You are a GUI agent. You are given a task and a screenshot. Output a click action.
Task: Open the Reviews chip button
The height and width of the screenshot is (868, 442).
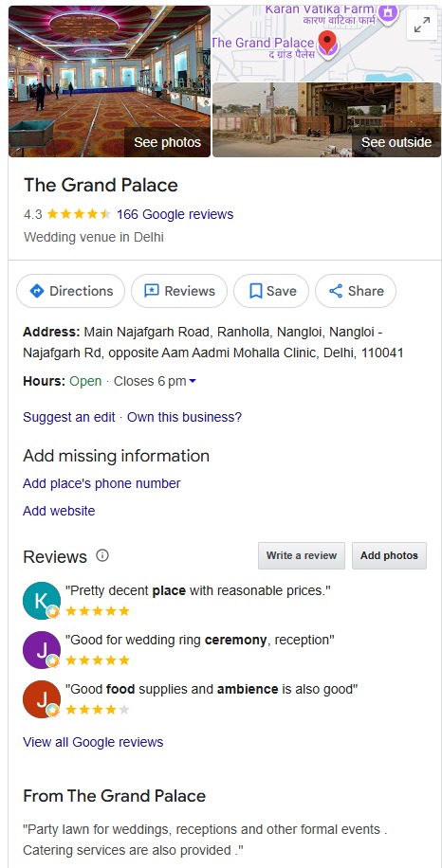click(179, 291)
